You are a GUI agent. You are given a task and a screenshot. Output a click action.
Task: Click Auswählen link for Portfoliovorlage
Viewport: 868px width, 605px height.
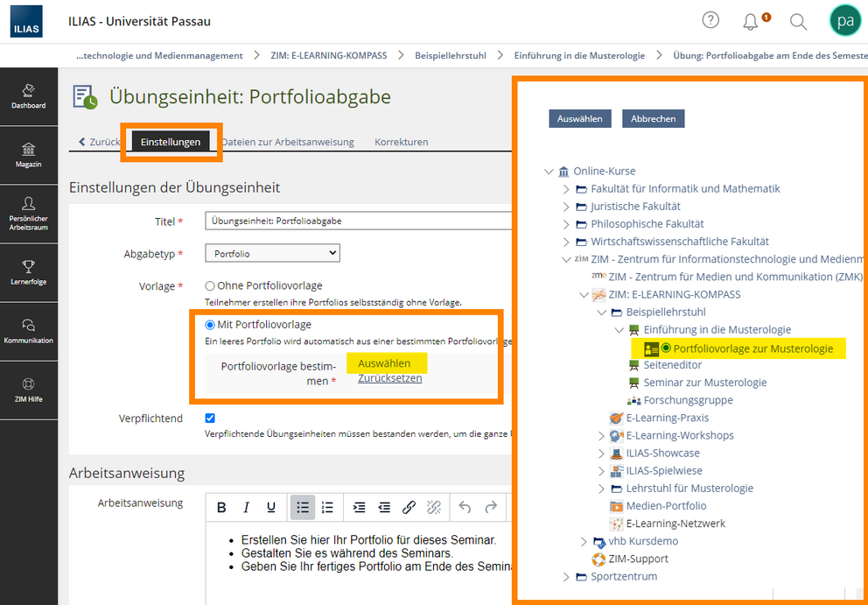[384, 363]
